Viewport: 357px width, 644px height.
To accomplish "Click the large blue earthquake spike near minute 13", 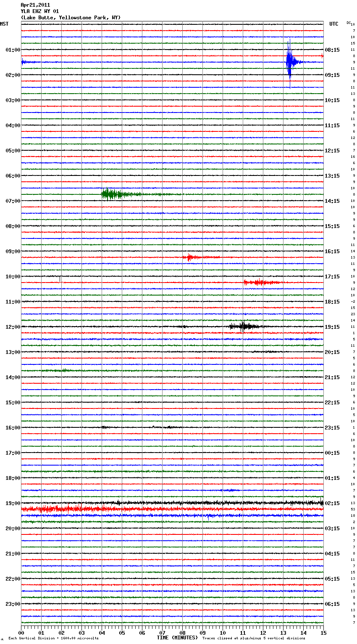I will click(x=289, y=62).
